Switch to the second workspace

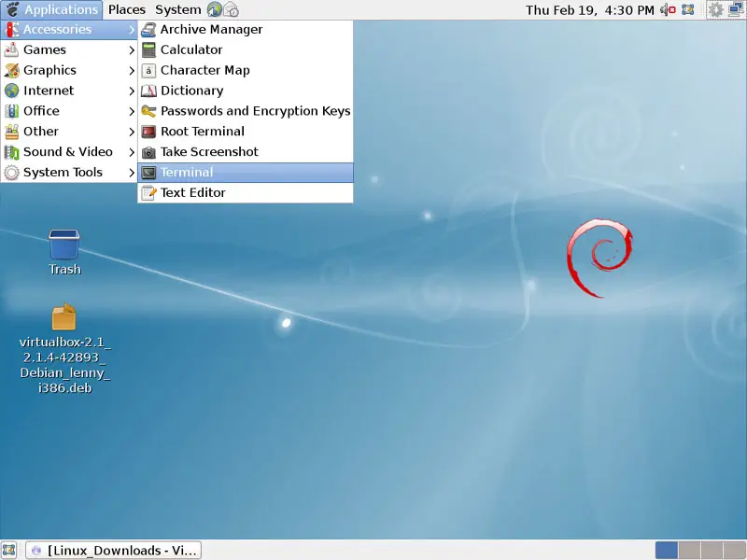[689, 551]
